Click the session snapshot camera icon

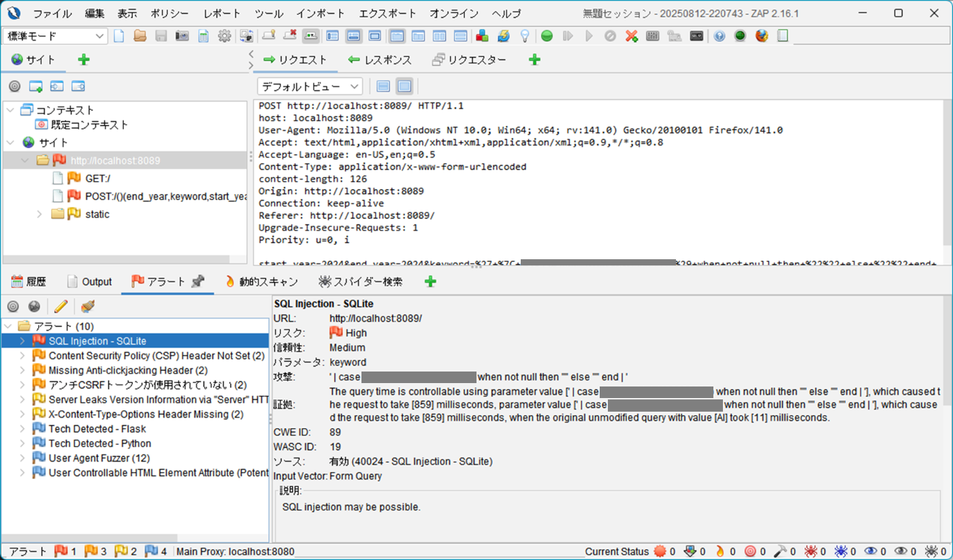[182, 36]
